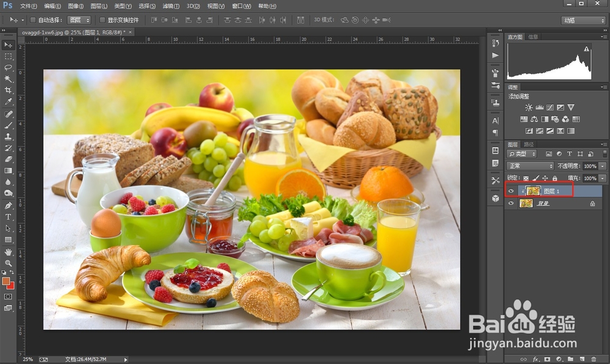Create new fill or adjustment layer icon
This screenshot has height=364, width=610.
coord(559,359)
